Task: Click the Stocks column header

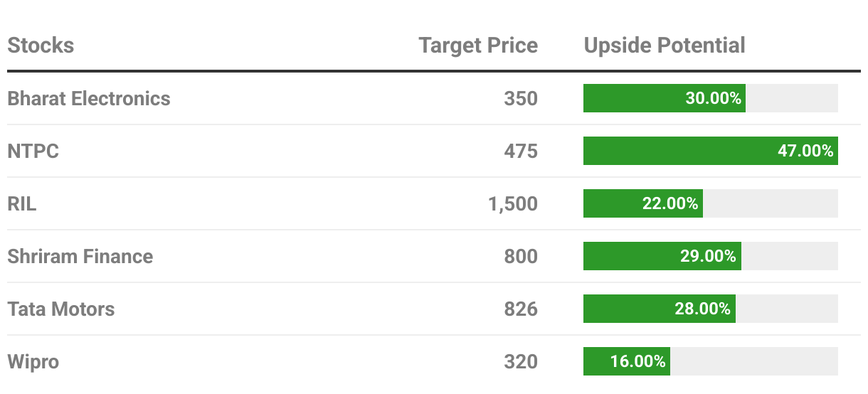Action: pyautogui.click(x=41, y=46)
